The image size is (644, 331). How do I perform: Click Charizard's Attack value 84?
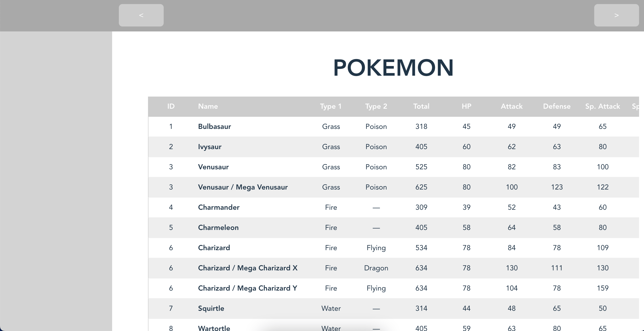click(x=511, y=248)
